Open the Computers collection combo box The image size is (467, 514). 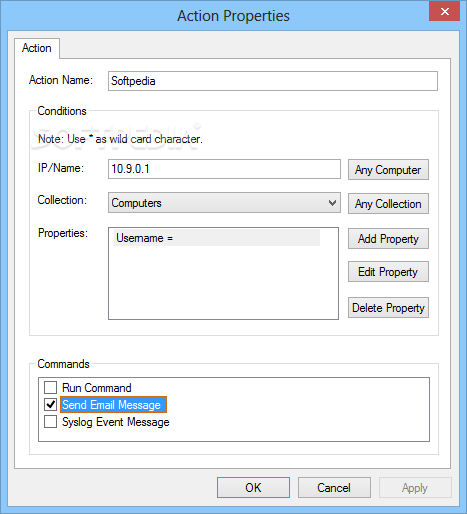(224, 203)
